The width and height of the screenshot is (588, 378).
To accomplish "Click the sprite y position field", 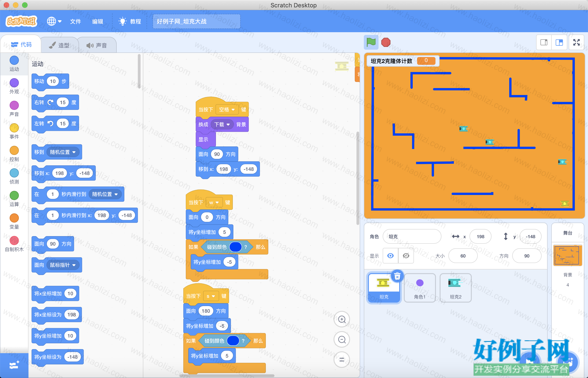I will coord(530,236).
